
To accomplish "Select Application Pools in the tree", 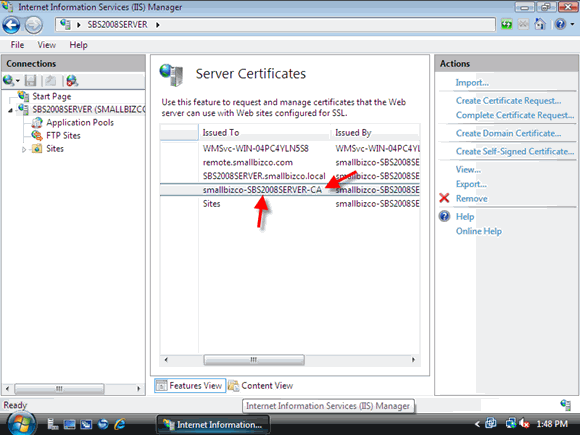I will point(80,122).
